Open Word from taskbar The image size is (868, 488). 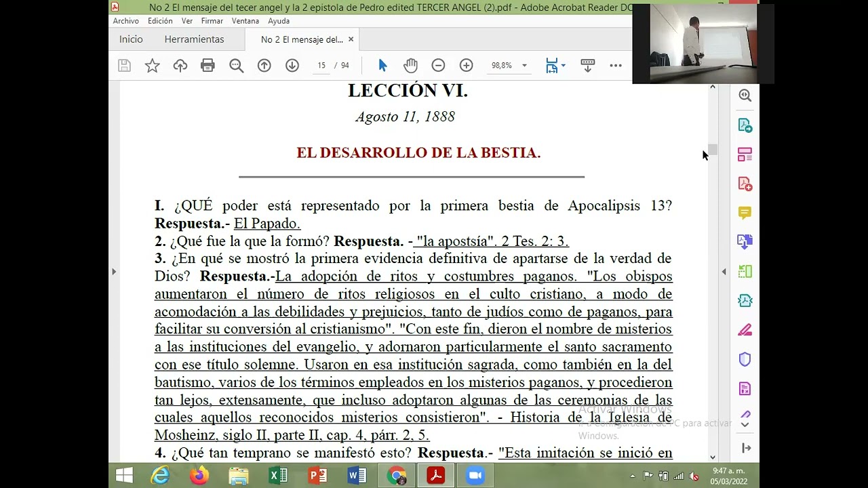tap(357, 476)
